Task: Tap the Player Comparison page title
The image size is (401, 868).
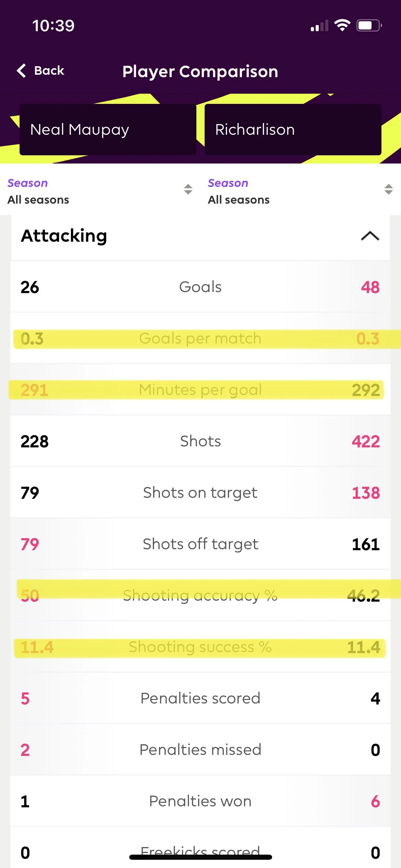Action: coord(200,71)
